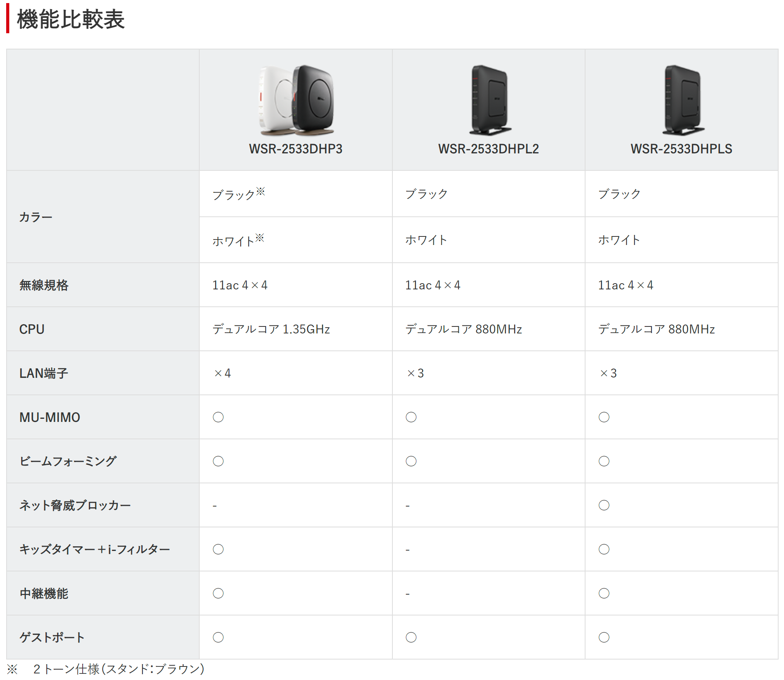The height and width of the screenshot is (680, 784).
Task: Click the WSR-2533DHP3 product image
Action: 295,99
